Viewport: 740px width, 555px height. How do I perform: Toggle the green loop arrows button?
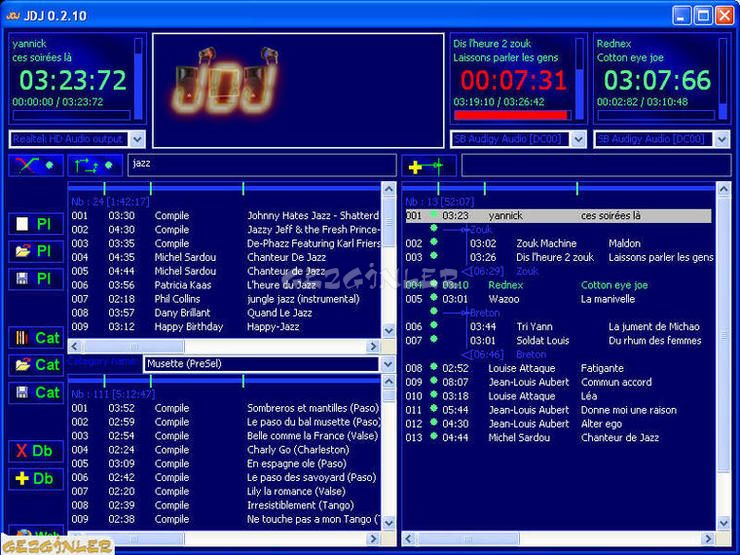tap(95, 165)
